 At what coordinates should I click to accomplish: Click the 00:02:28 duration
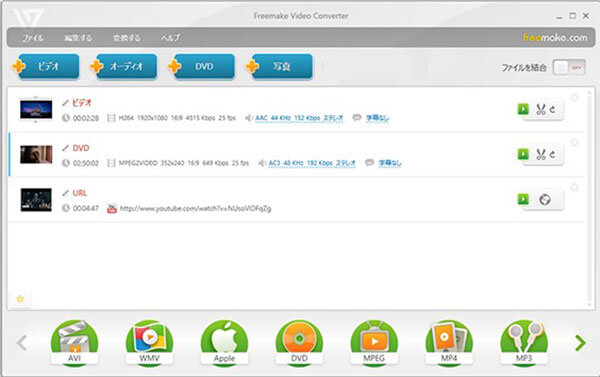click(86, 118)
